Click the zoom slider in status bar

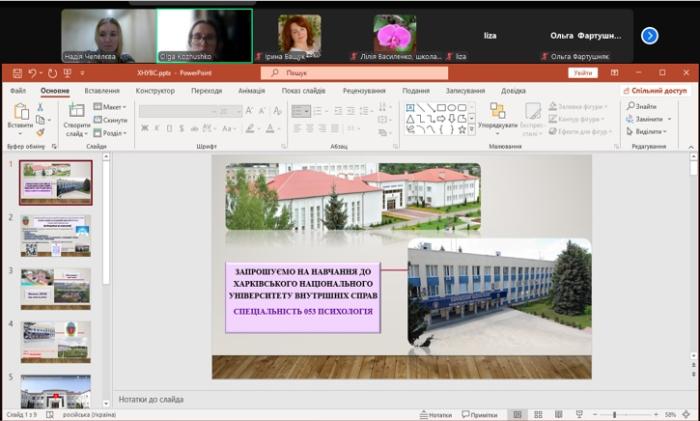(626, 414)
